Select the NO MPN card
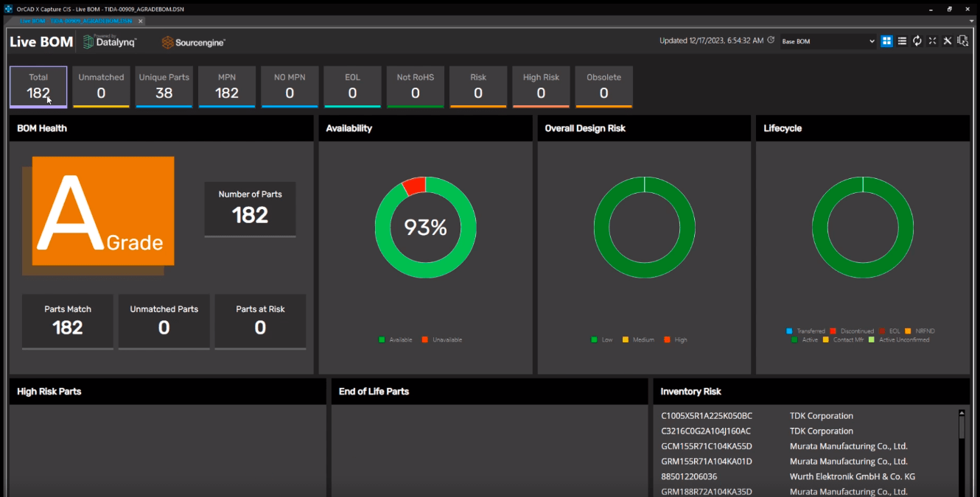 [x=290, y=87]
